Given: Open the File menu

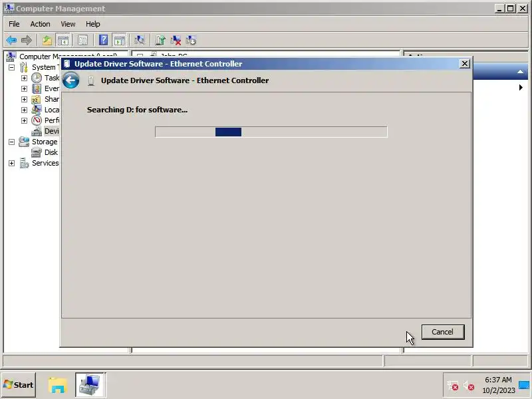Looking at the screenshot, I should 14,24.
